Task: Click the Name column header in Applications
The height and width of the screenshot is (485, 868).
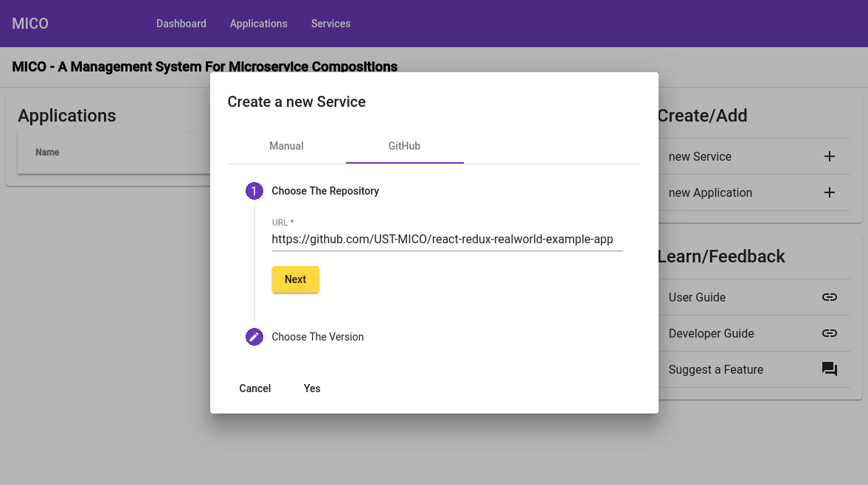Action: click(47, 152)
